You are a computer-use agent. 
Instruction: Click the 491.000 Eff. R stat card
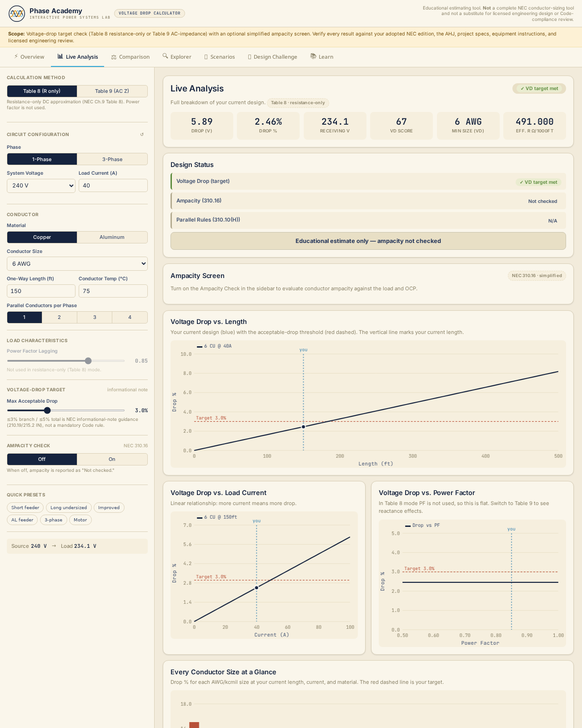click(535, 126)
